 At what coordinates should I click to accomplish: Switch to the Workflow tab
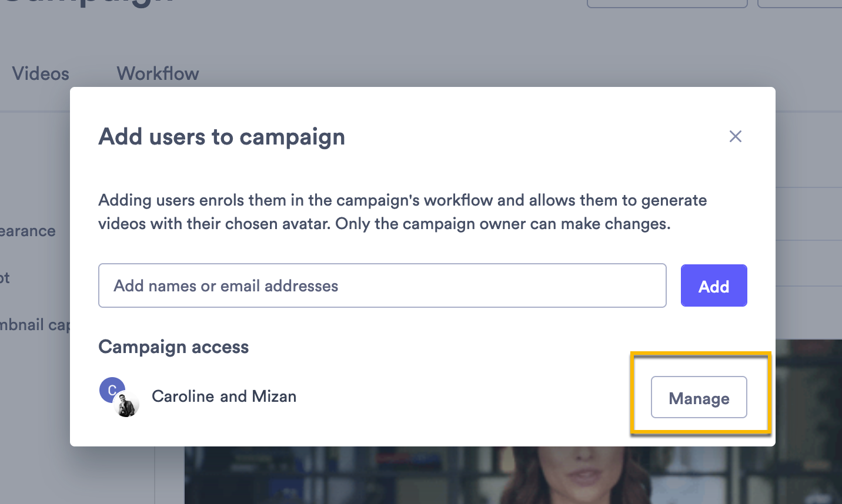tap(157, 73)
